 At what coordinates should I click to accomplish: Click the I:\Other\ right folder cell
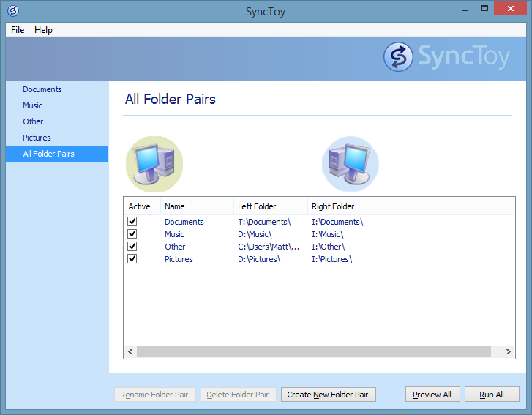[329, 247]
